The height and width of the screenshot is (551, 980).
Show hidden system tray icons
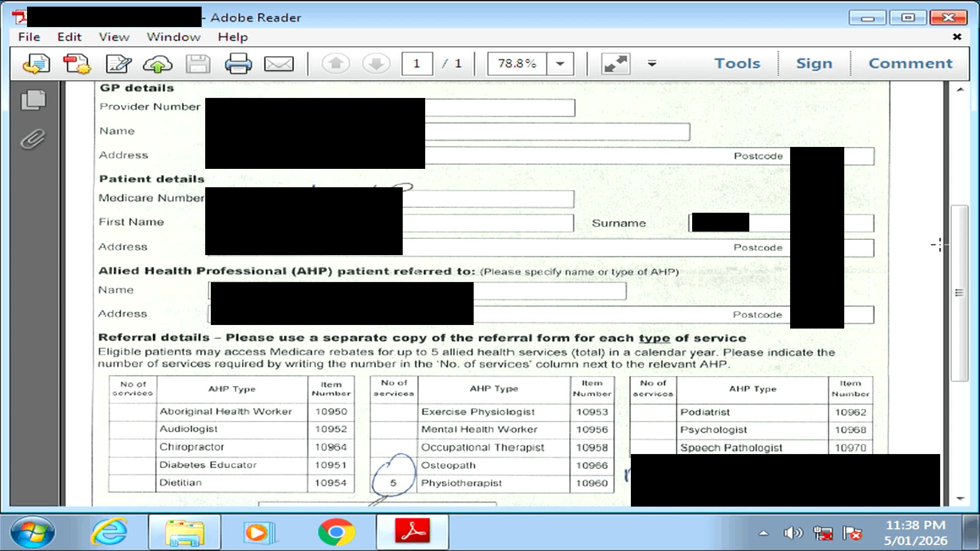tap(764, 533)
